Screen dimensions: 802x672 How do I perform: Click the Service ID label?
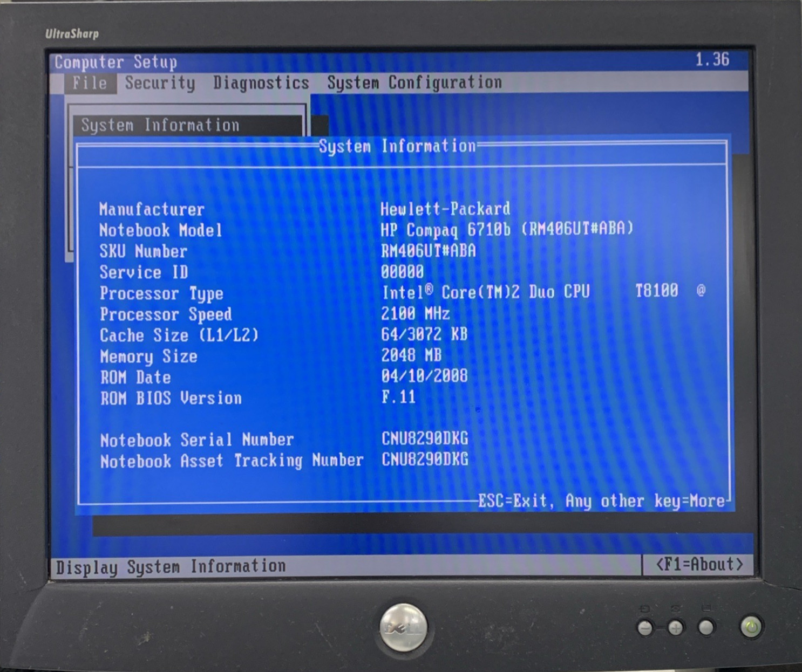click(x=144, y=272)
